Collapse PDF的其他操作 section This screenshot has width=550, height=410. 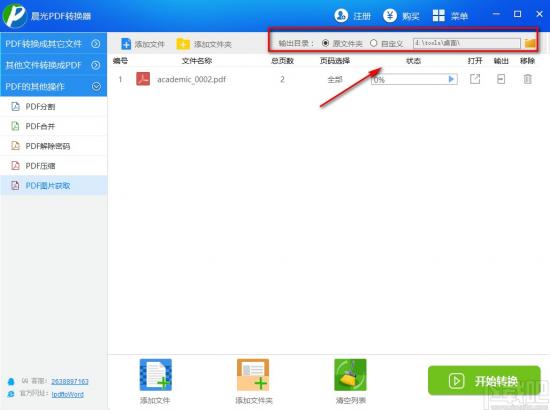[96, 86]
